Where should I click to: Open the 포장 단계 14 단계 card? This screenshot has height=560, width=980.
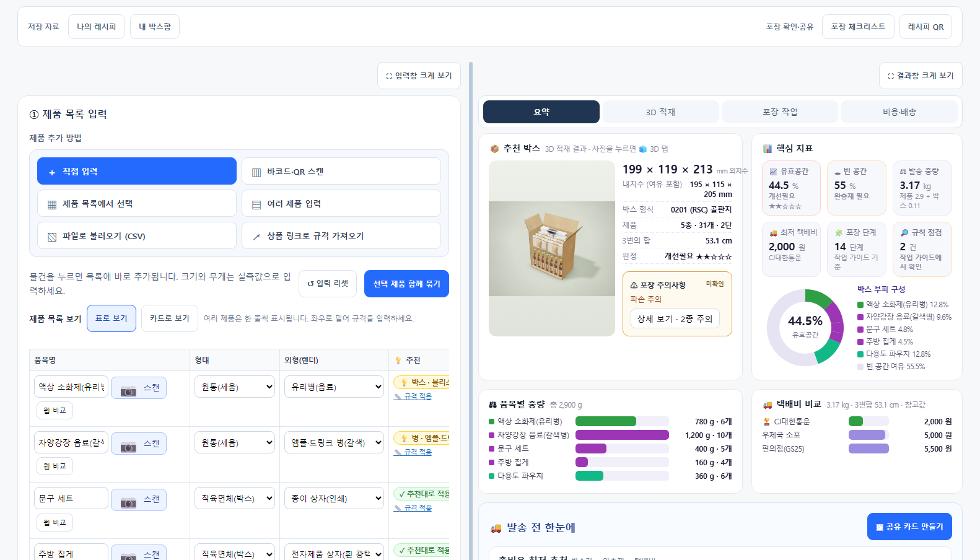click(857, 249)
